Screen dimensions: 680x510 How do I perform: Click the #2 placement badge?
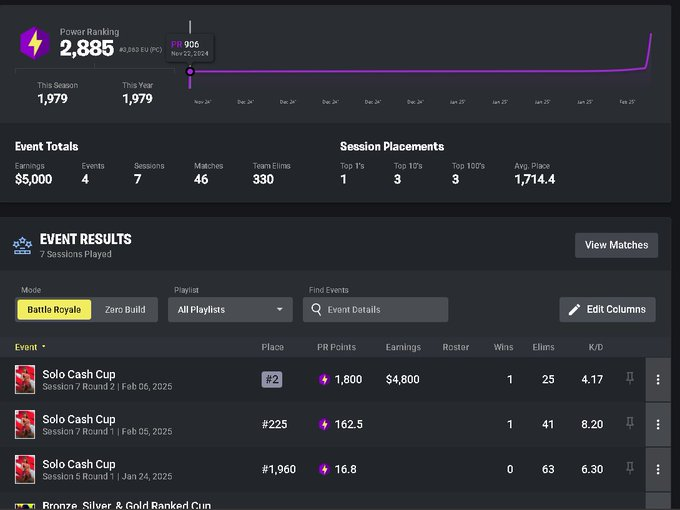coord(272,379)
